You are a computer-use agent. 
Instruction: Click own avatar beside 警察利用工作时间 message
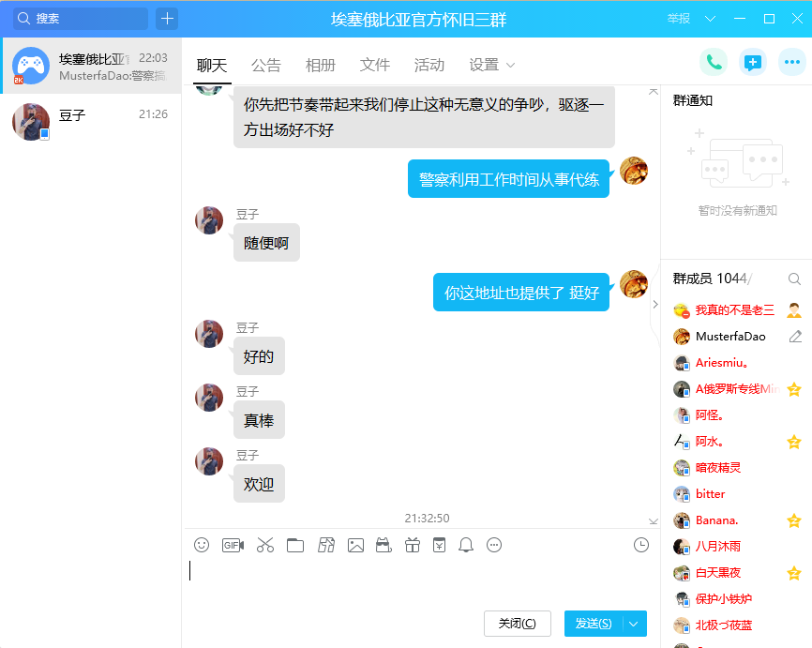[x=634, y=171]
